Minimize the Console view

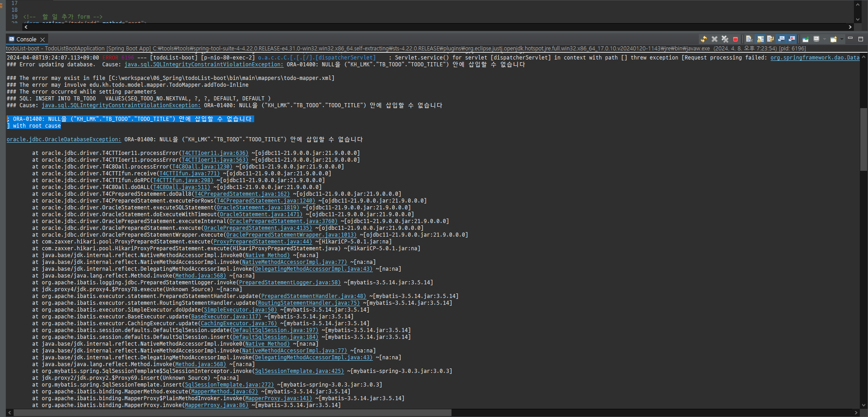pyautogui.click(x=850, y=39)
